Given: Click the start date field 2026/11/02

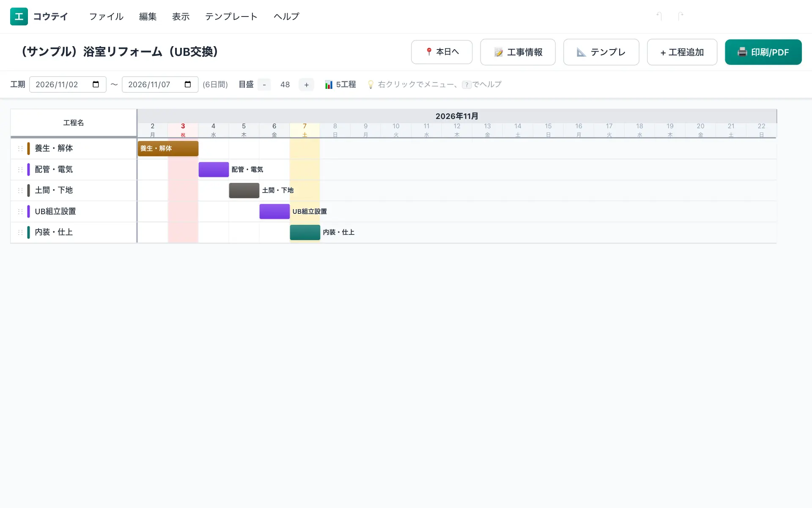Looking at the screenshot, I should [x=68, y=84].
